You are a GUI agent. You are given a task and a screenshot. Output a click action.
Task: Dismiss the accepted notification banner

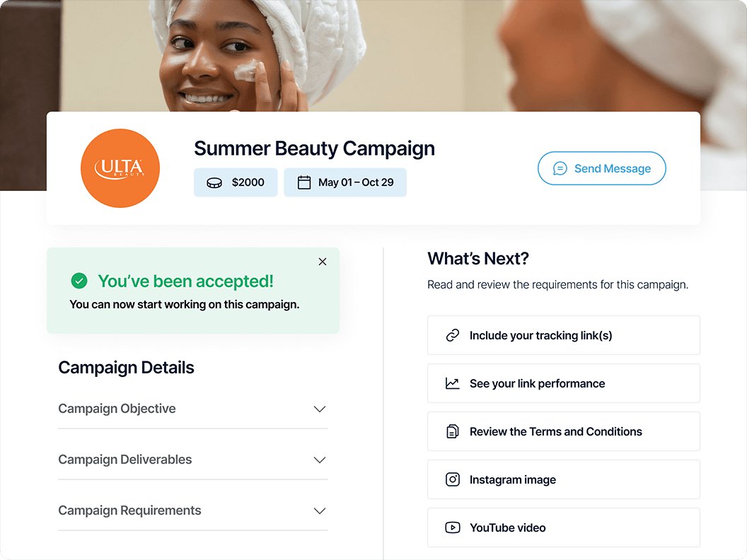click(x=323, y=262)
